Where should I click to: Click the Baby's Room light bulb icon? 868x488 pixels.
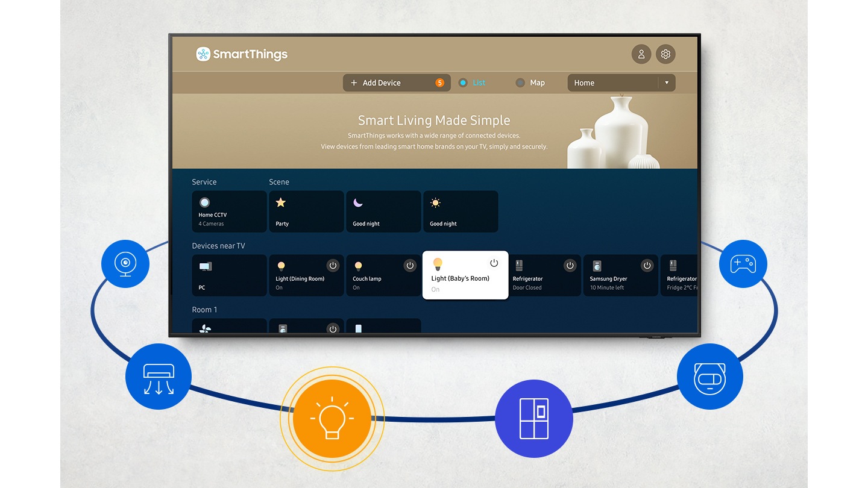(x=438, y=264)
